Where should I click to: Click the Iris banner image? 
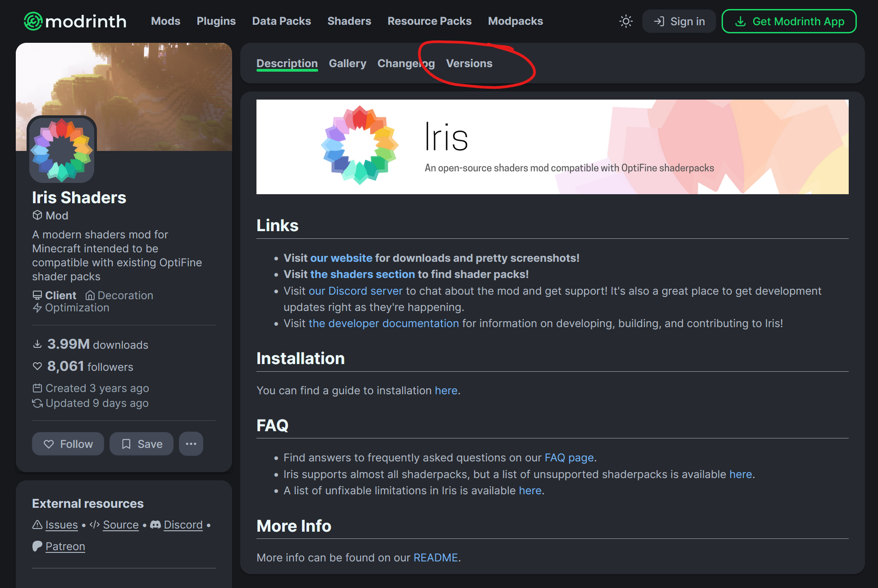click(x=552, y=147)
